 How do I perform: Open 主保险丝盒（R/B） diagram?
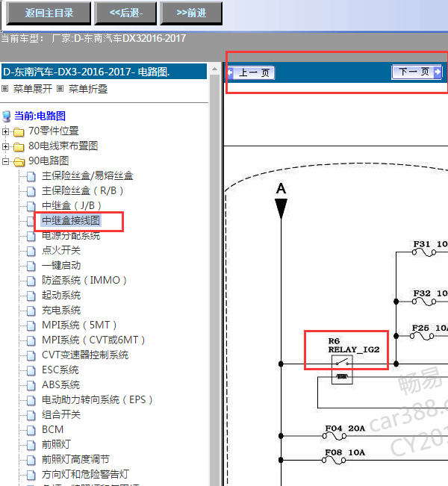coord(82,190)
